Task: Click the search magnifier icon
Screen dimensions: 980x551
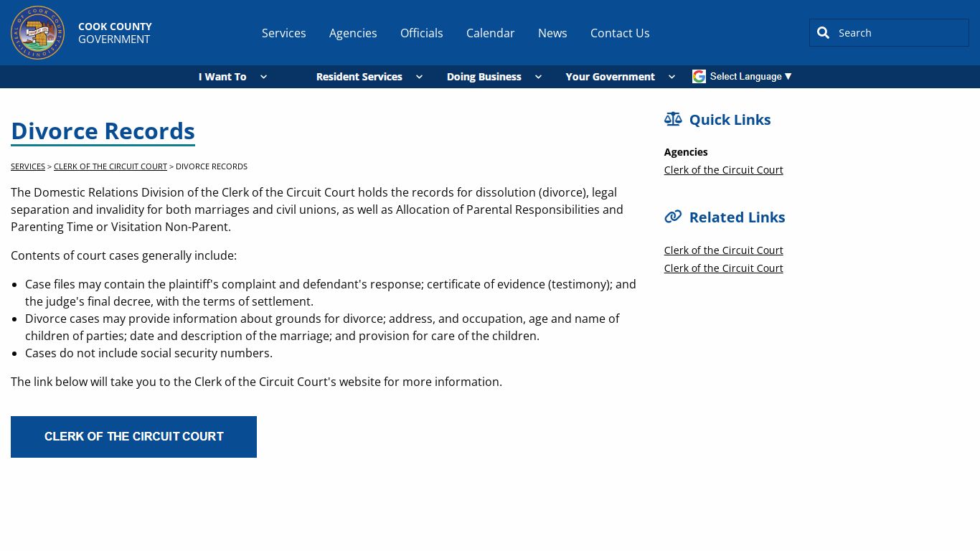Action: [x=823, y=32]
